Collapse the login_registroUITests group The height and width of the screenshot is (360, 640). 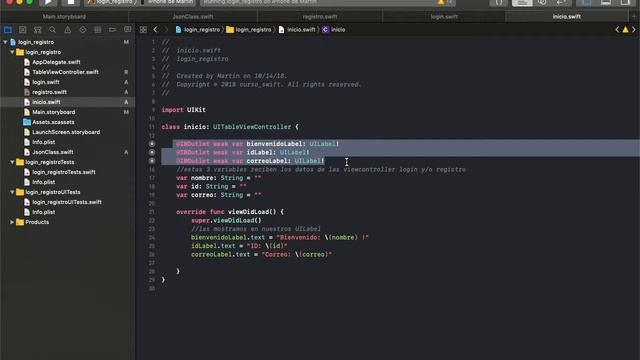point(12,192)
